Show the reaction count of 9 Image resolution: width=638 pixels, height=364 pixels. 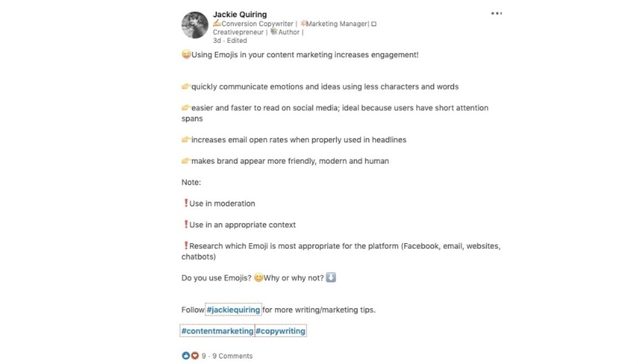204,356
